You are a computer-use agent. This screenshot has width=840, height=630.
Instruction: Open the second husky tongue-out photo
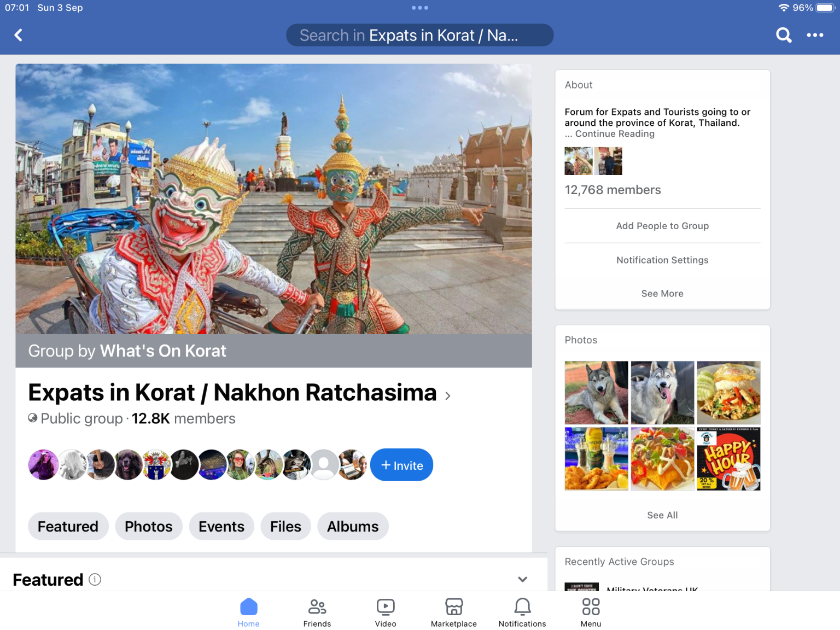click(x=662, y=393)
